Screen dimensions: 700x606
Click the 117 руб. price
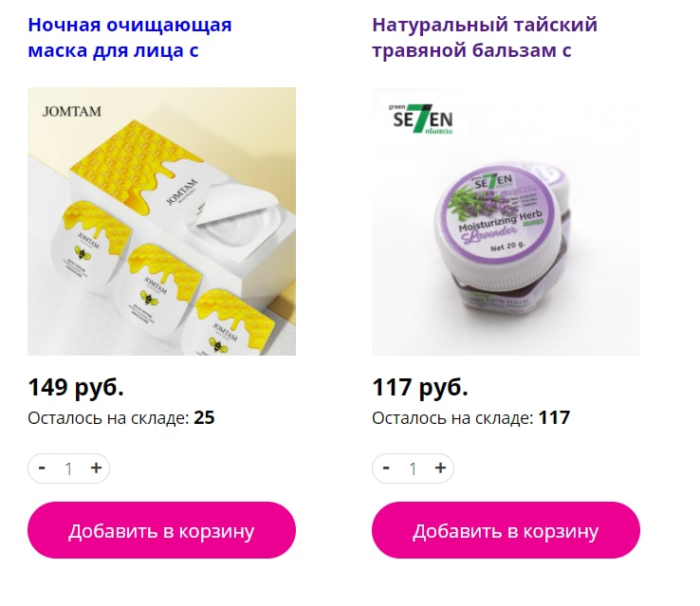420,387
